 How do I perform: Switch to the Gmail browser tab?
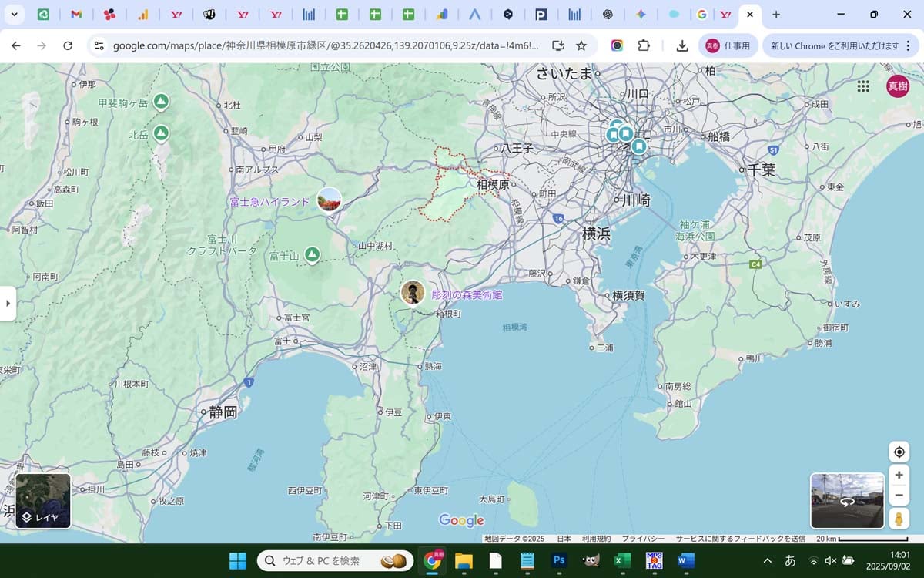tap(76, 15)
